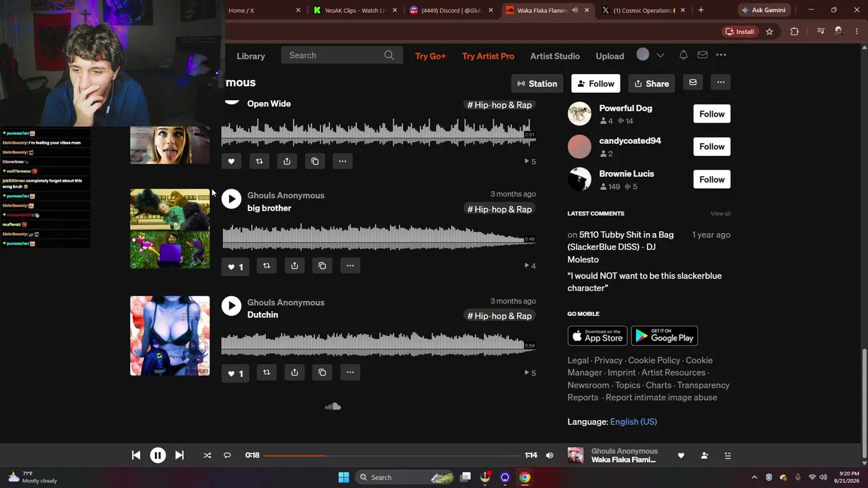Image resolution: width=868 pixels, height=488 pixels.
Task: Seek in the big brother waveform
Action: pyautogui.click(x=378, y=238)
